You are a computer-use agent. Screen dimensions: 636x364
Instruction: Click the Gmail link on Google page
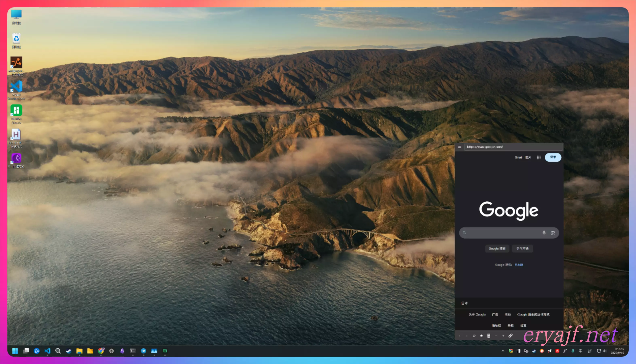(x=518, y=157)
